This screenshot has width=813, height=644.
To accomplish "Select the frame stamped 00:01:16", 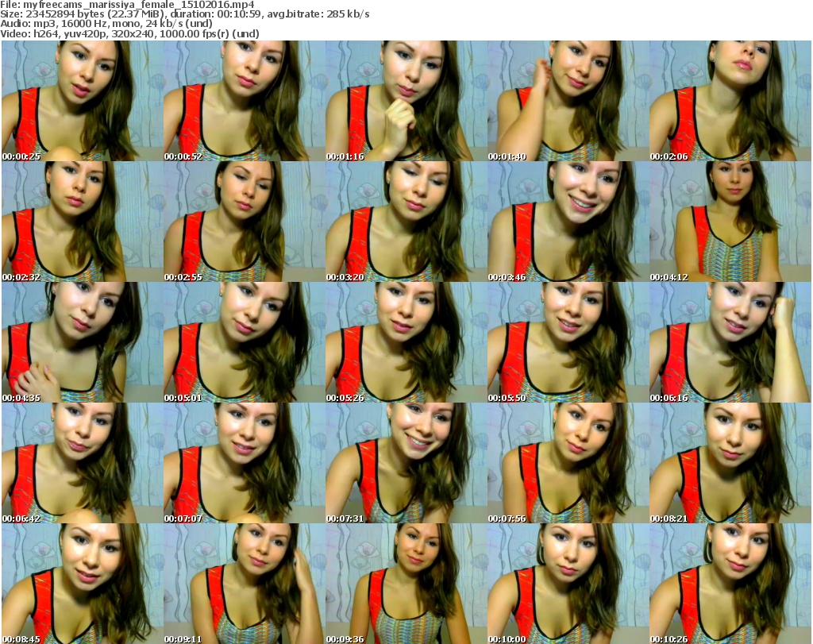I will (x=406, y=101).
